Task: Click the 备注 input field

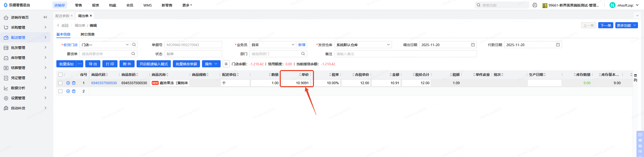Action: (406, 54)
